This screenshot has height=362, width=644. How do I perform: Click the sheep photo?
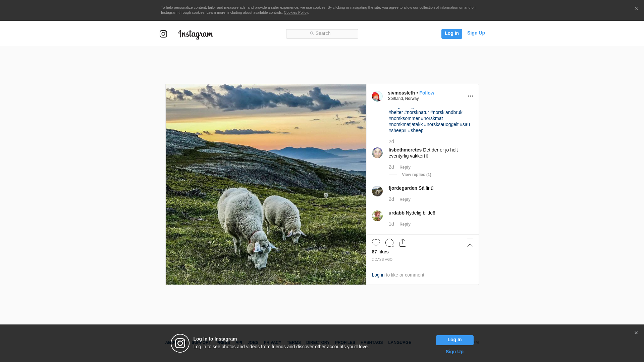pyautogui.click(x=266, y=184)
